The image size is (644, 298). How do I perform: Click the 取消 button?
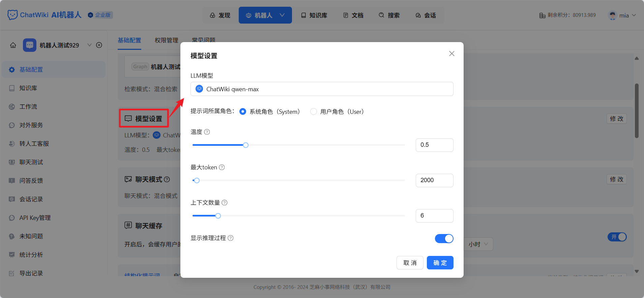pyautogui.click(x=410, y=263)
